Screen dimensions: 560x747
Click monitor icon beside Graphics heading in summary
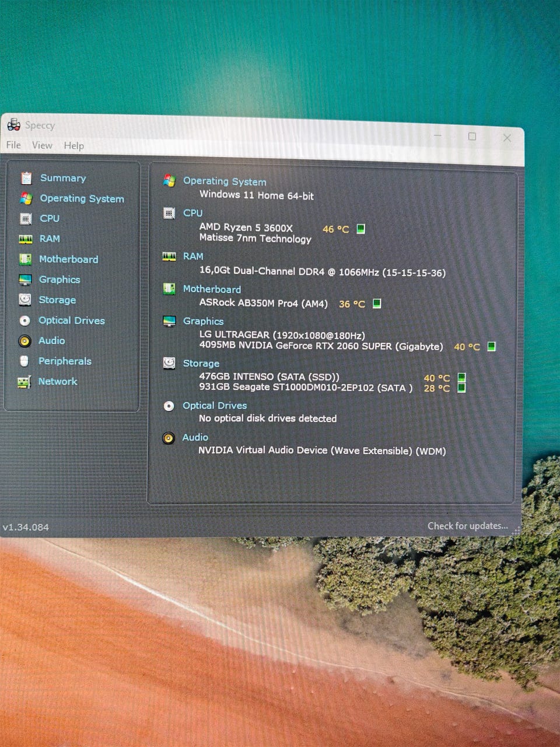[x=169, y=321]
